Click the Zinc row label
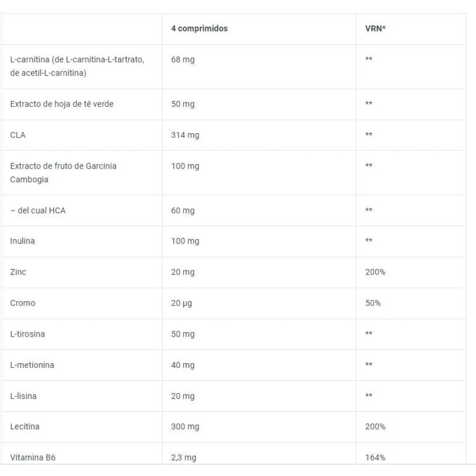This screenshot has height=476, width=476. click(x=18, y=272)
